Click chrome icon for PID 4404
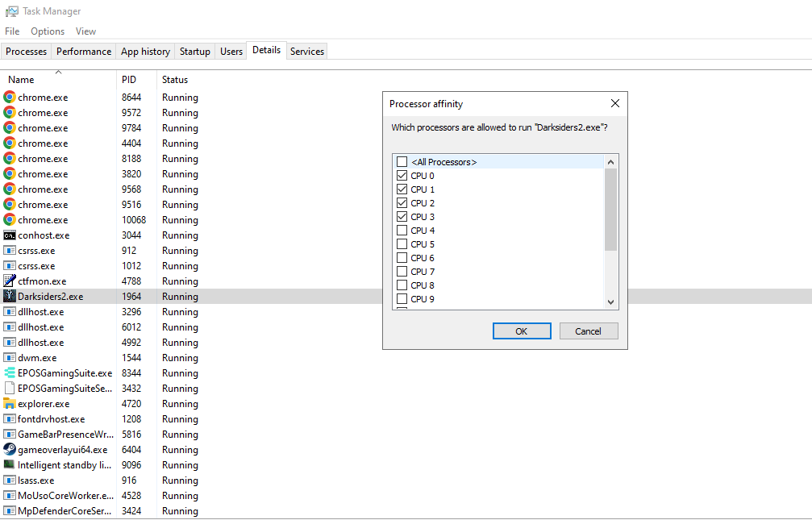812x520 pixels. [10, 143]
